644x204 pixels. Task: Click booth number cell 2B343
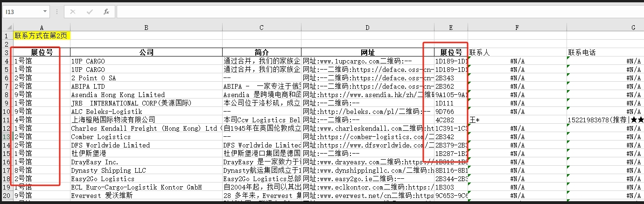click(x=451, y=77)
